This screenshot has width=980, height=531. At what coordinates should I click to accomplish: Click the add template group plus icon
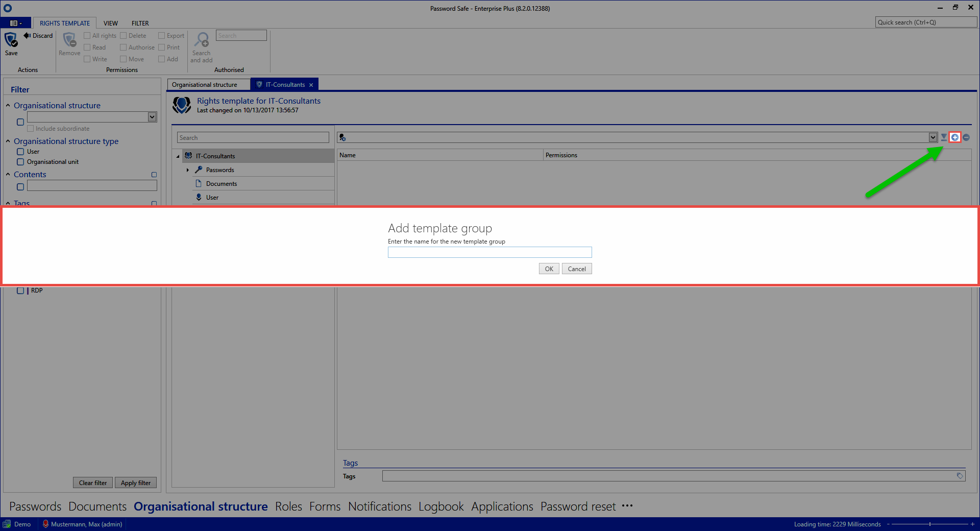point(955,137)
